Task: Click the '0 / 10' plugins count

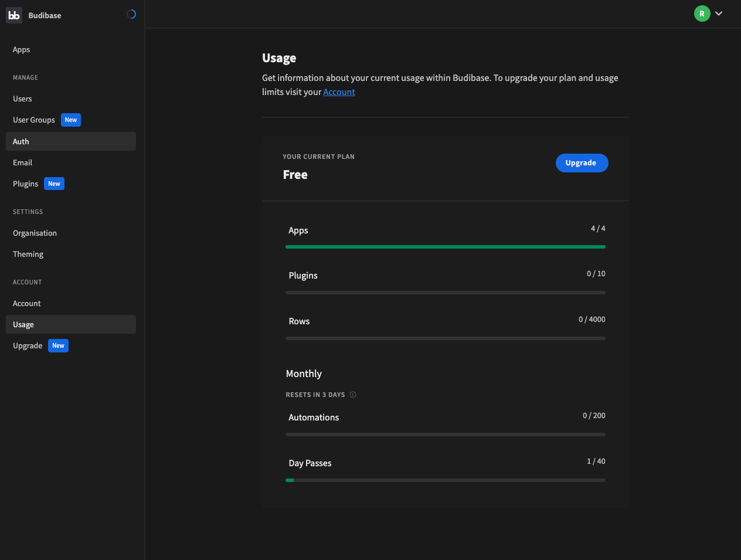Action: pos(596,274)
